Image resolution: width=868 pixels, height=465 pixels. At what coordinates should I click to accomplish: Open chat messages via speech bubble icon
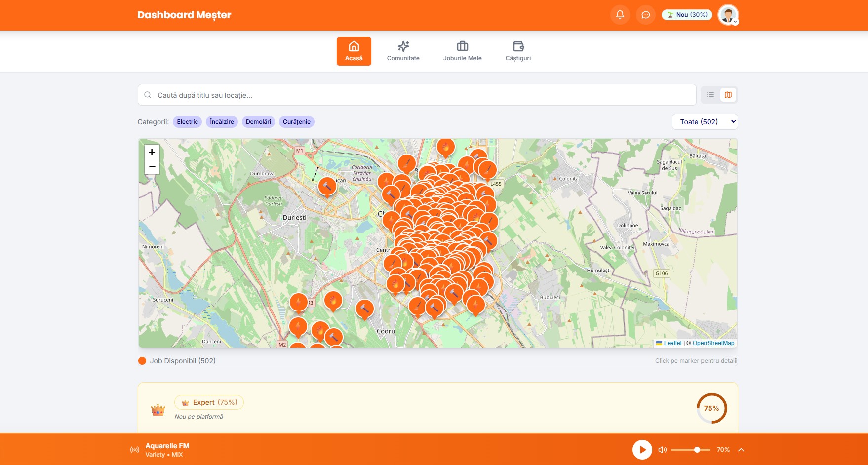pos(645,15)
